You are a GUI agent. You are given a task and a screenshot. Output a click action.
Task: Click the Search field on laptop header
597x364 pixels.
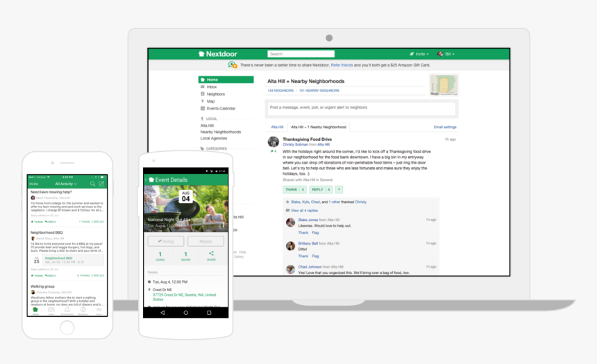[x=301, y=54]
